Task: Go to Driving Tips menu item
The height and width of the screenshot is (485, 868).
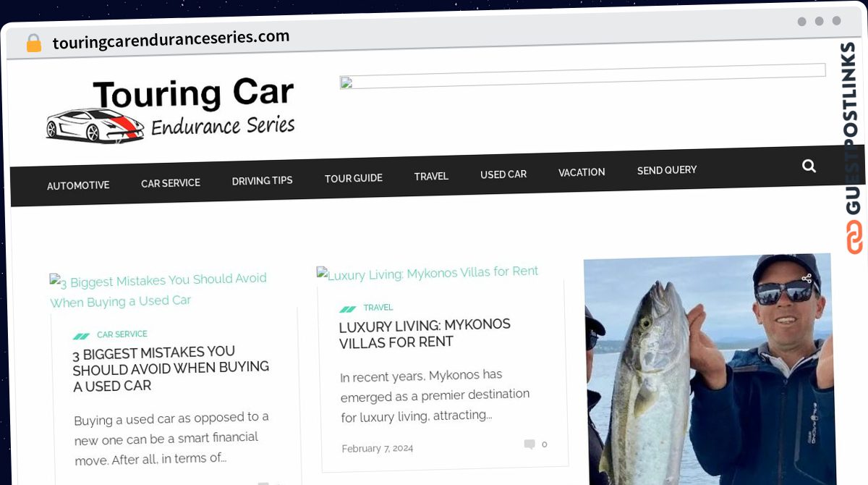Action: click(262, 180)
